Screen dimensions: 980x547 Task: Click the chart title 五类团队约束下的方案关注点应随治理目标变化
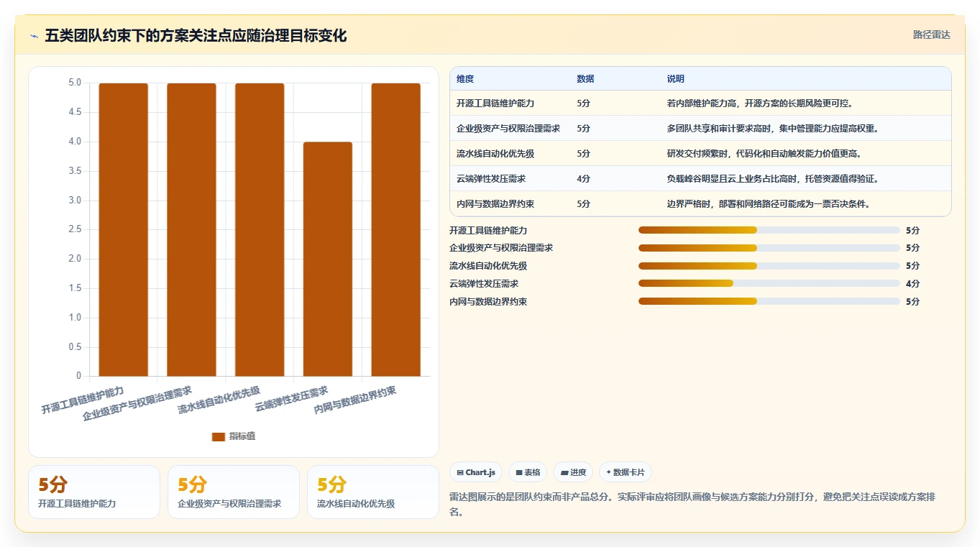tap(196, 36)
